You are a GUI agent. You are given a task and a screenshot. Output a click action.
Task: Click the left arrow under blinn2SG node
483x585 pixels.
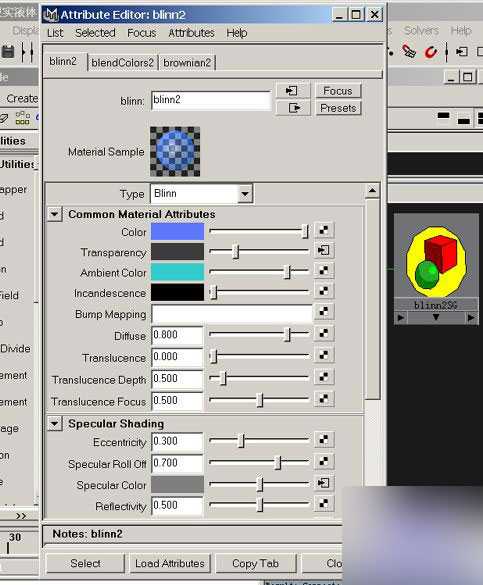pos(401,318)
